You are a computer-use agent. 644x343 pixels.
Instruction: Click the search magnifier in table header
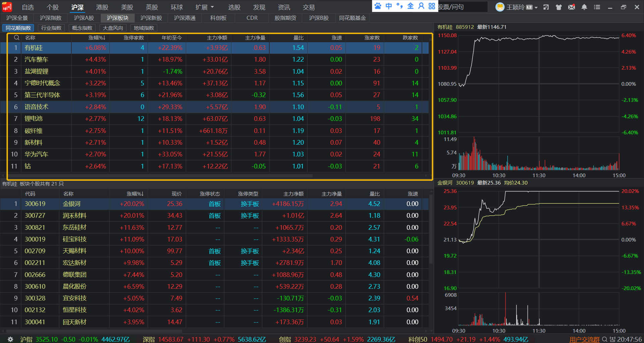pyautogui.click(x=16, y=38)
